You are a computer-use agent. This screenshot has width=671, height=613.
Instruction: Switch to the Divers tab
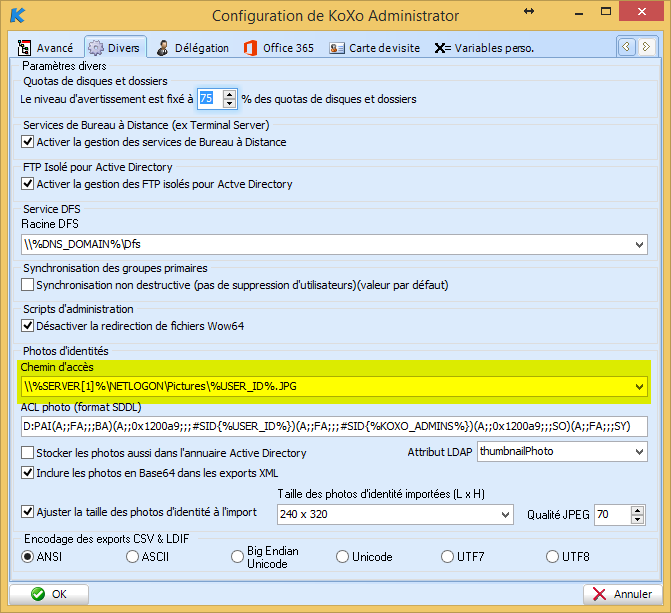[x=116, y=48]
